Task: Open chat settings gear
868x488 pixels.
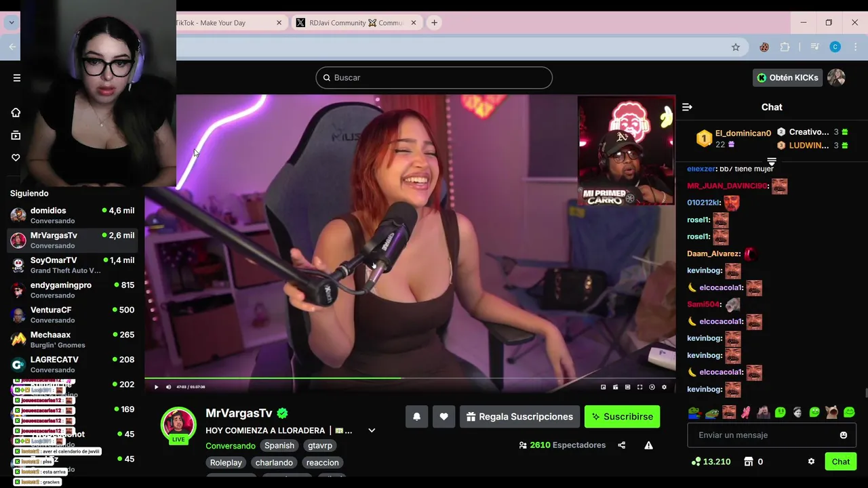Action: click(811, 462)
